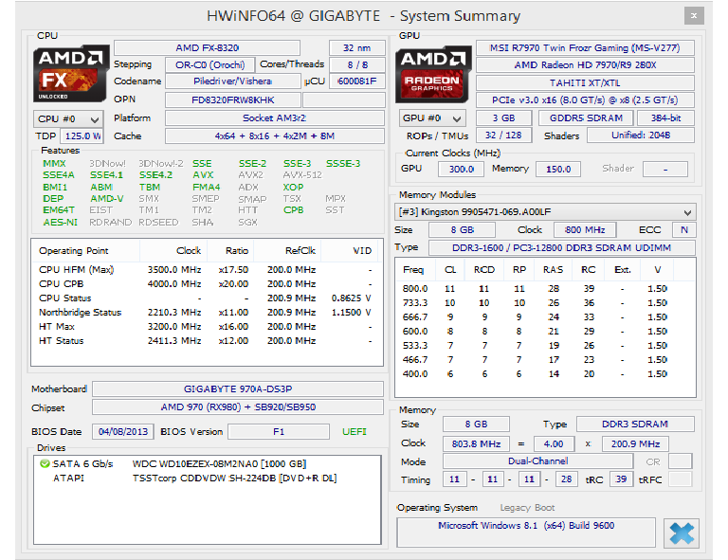Image resolution: width=728 pixels, height=560 pixels.
Task: Click the AMD Radeon HD 7970/R9 280X field
Action: (x=585, y=65)
